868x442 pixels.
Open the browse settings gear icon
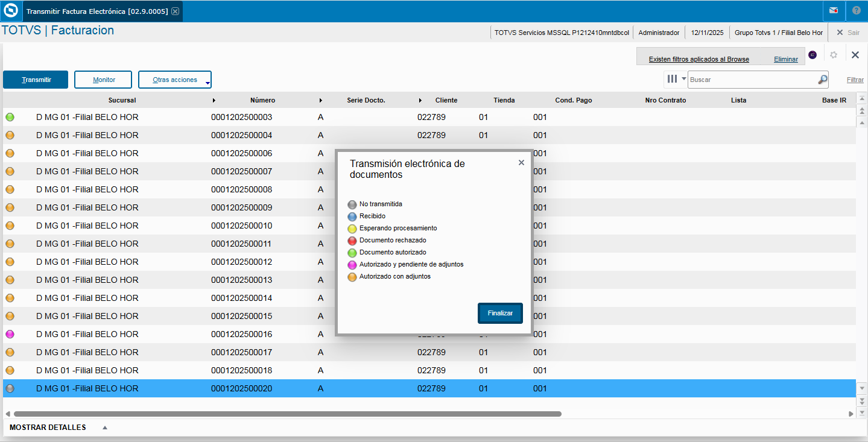834,55
